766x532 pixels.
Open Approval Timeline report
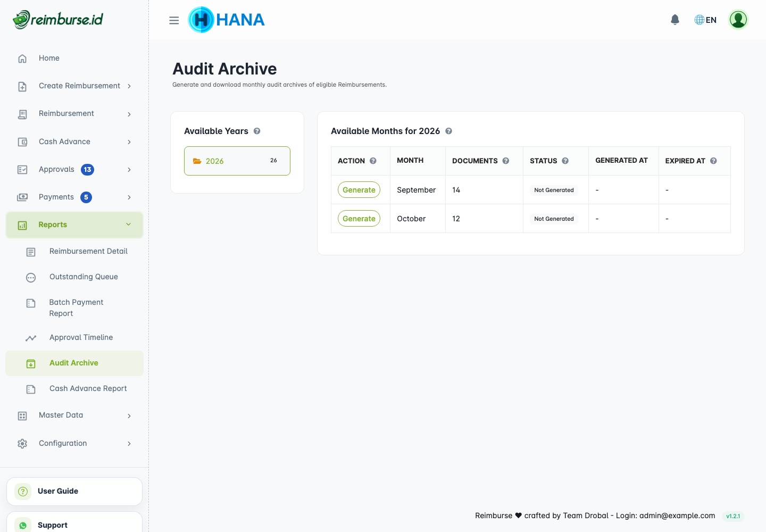[74, 338]
